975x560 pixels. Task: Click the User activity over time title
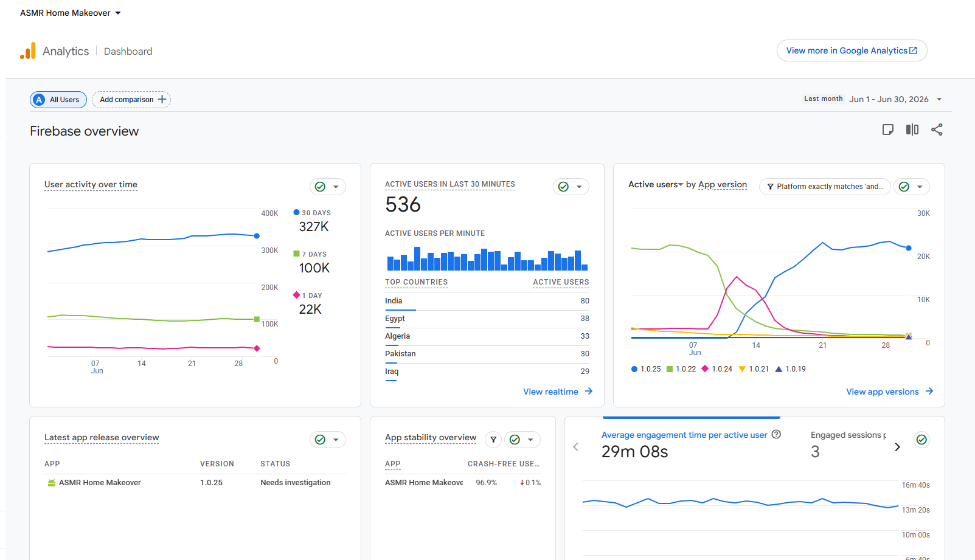91,185
